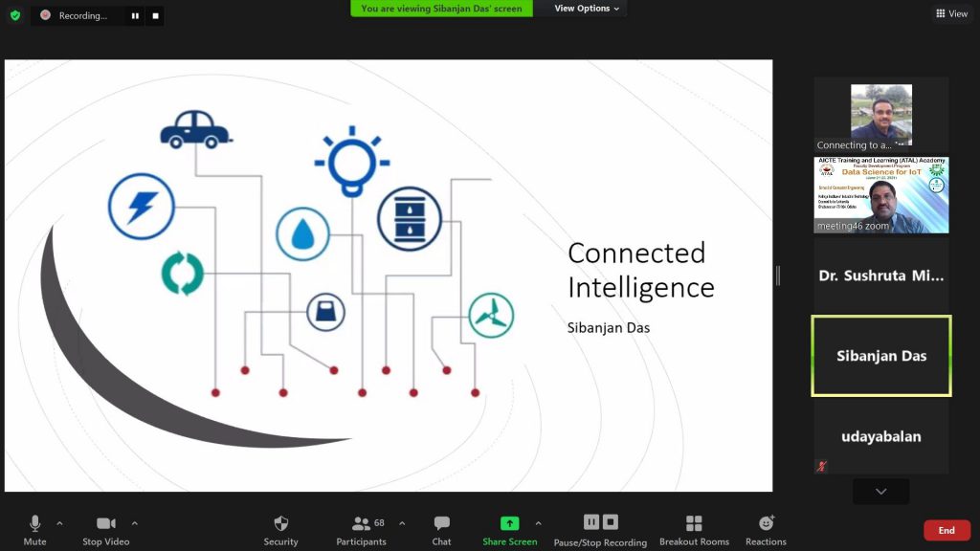This screenshot has height=551, width=980.
Task: Select the top participant video thumbnail
Action: coord(881,115)
